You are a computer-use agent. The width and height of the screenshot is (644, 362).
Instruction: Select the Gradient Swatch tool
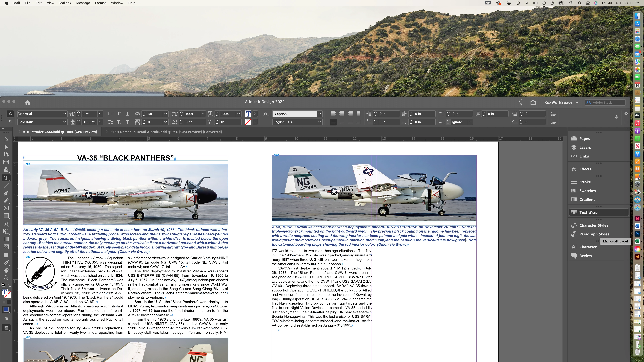tap(6, 239)
